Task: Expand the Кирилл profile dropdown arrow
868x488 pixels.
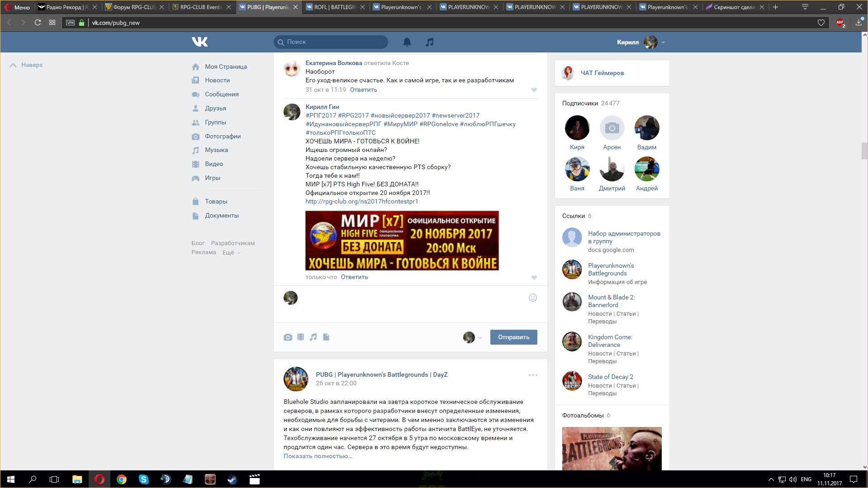Action: click(x=663, y=42)
